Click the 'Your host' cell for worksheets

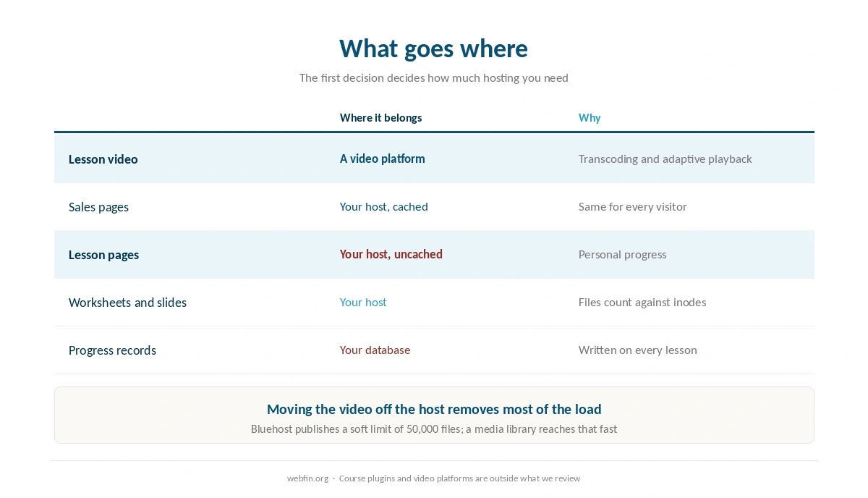click(363, 303)
